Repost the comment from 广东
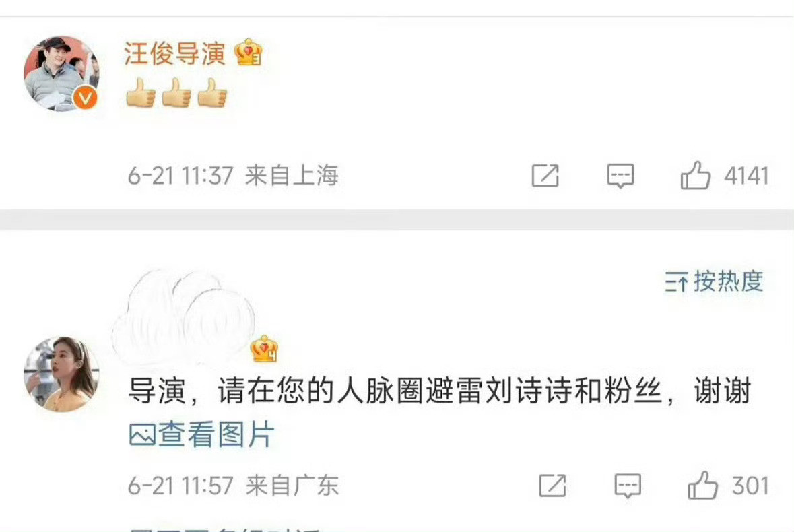Screen dimensions: 794x532 (x=552, y=486)
